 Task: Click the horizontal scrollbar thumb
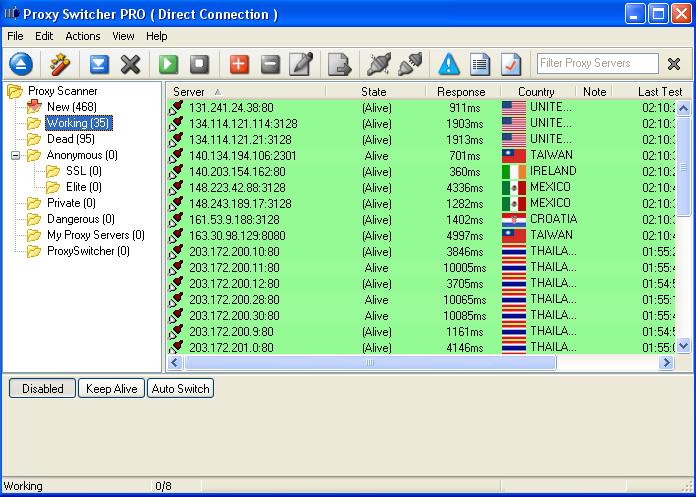pyautogui.click(x=370, y=363)
